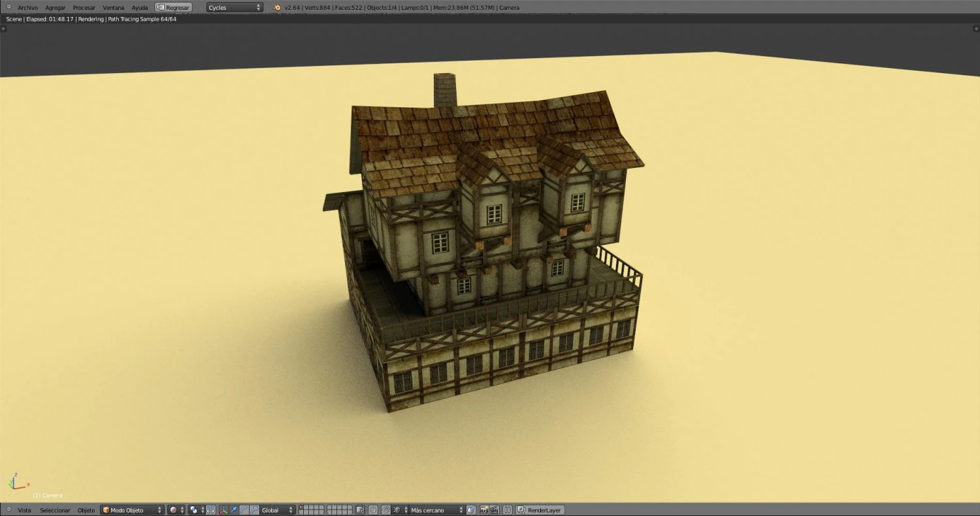Image resolution: width=980 pixels, height=516 pixels.
Task: Open the Seleccionar menu
Action: tap(55, 510)
